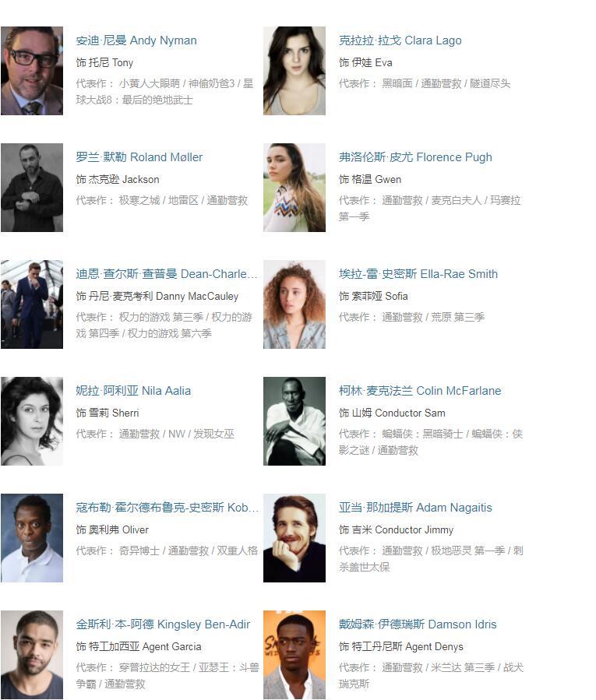
Task: Click Kingsley Ben-Adir's headshot image
Action: click(x=32, y=655)
